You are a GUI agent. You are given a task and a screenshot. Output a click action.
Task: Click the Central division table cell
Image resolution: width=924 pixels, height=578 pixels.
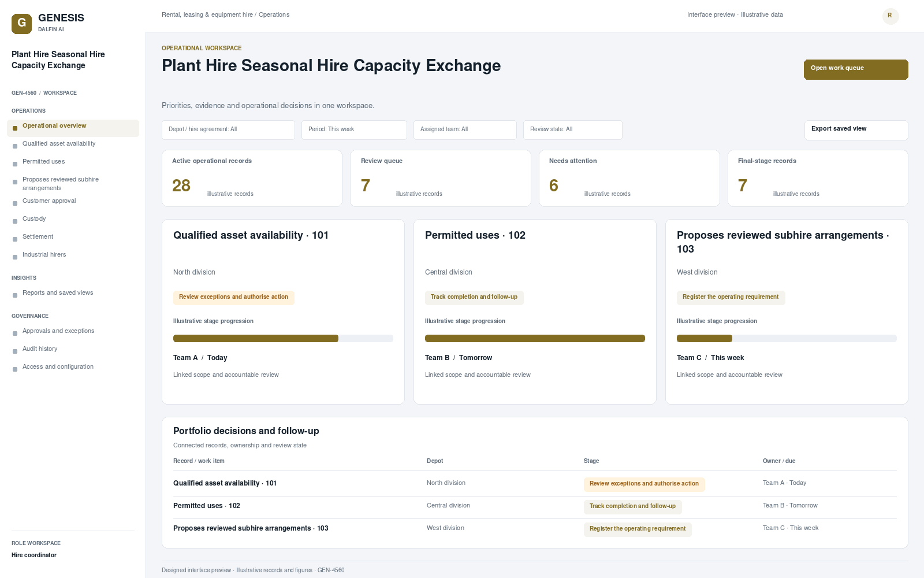448,506
